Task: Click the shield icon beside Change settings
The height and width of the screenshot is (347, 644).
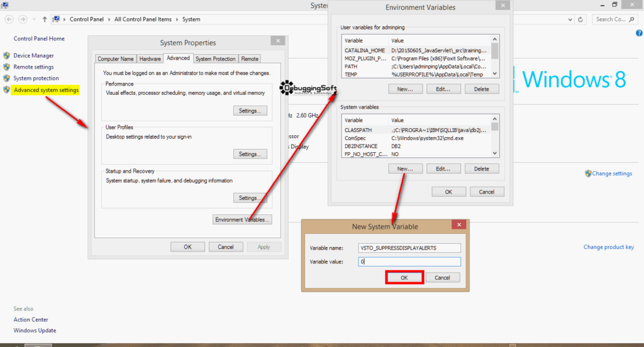Action: click(x=588, y=173)
